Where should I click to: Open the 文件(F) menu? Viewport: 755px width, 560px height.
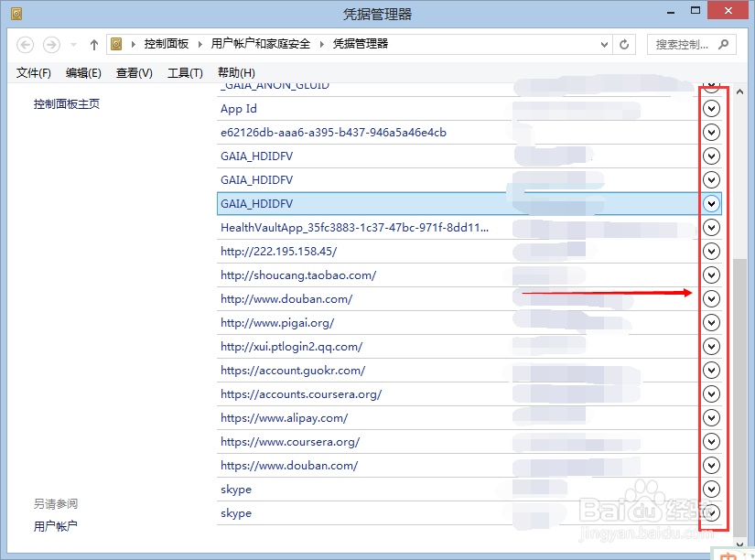coord(34,72)
